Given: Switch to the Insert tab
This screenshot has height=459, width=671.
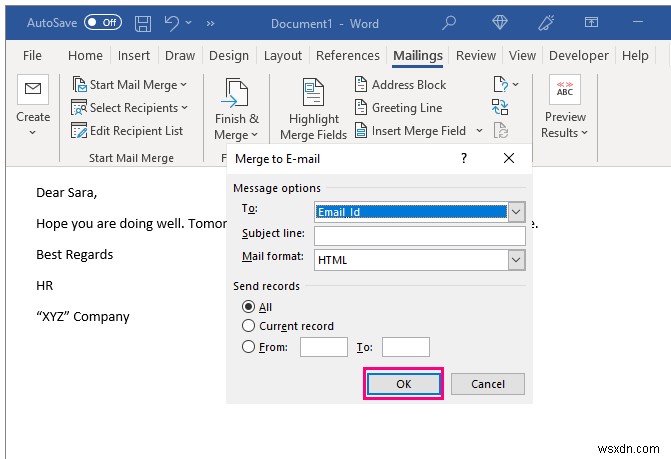Looking at the screenshot, I should 134,56.
